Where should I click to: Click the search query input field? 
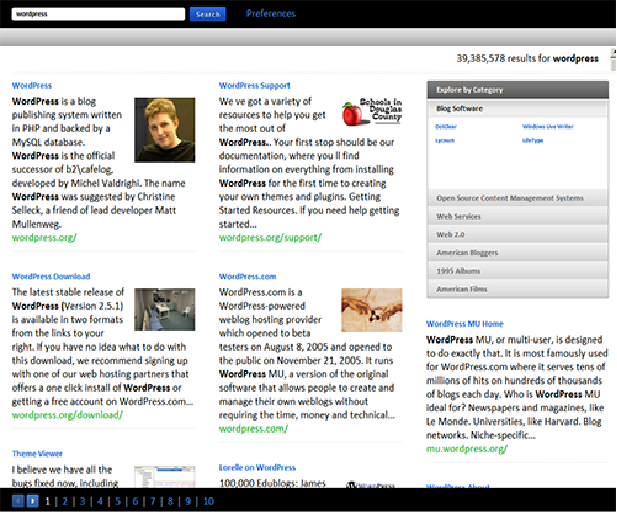click(x=98, y=14)
